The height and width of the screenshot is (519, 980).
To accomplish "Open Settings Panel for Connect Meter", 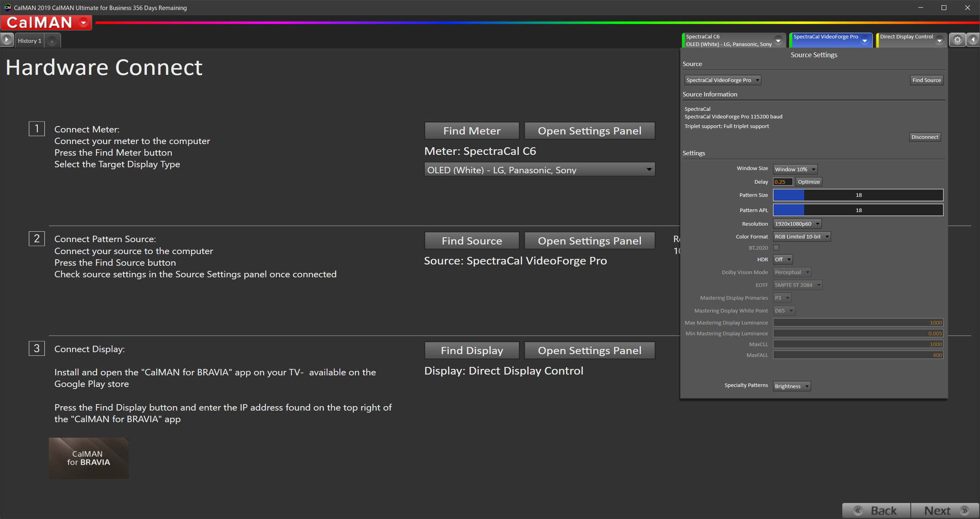I will click(590, 131).
